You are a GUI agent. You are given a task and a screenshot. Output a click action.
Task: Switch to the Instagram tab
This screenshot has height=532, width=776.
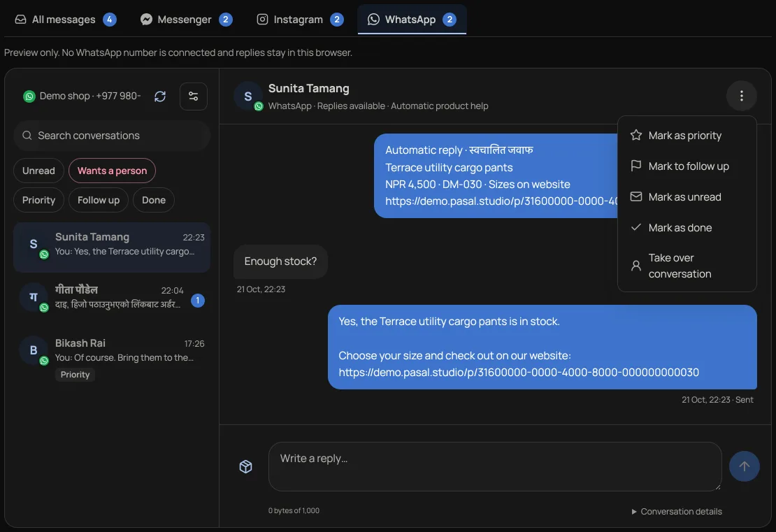300,20
